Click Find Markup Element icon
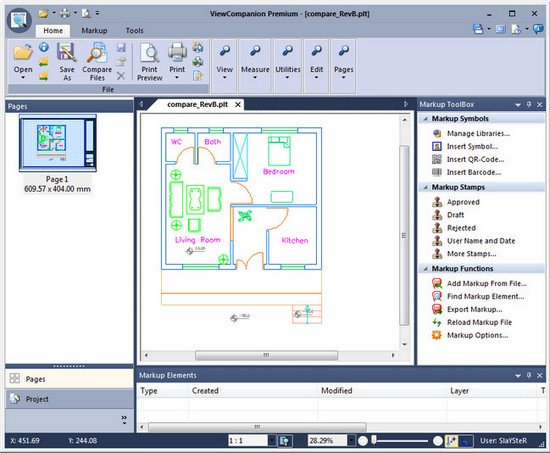This screenshot has width=550, height=453. (x=437, y=296)
